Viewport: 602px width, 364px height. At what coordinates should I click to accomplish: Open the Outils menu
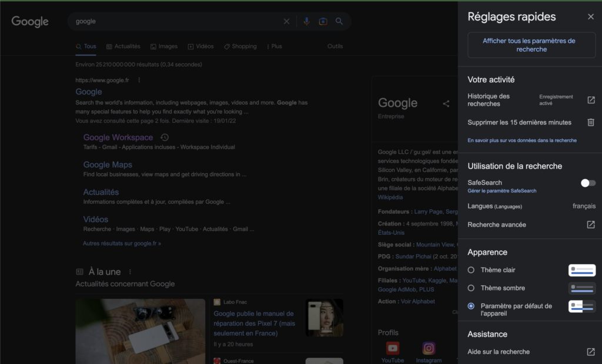[x=335, y=46]
